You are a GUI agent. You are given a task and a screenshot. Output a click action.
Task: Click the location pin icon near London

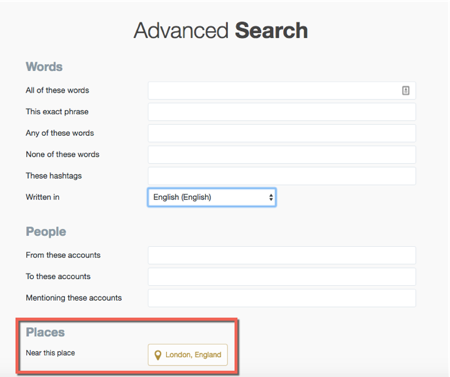tap(158, 355)
